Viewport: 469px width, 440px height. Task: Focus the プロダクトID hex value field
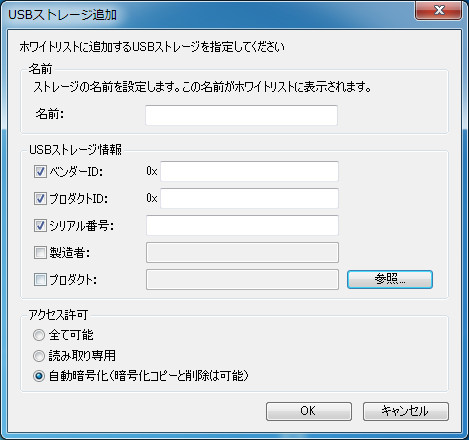click(x=249, y=198)
